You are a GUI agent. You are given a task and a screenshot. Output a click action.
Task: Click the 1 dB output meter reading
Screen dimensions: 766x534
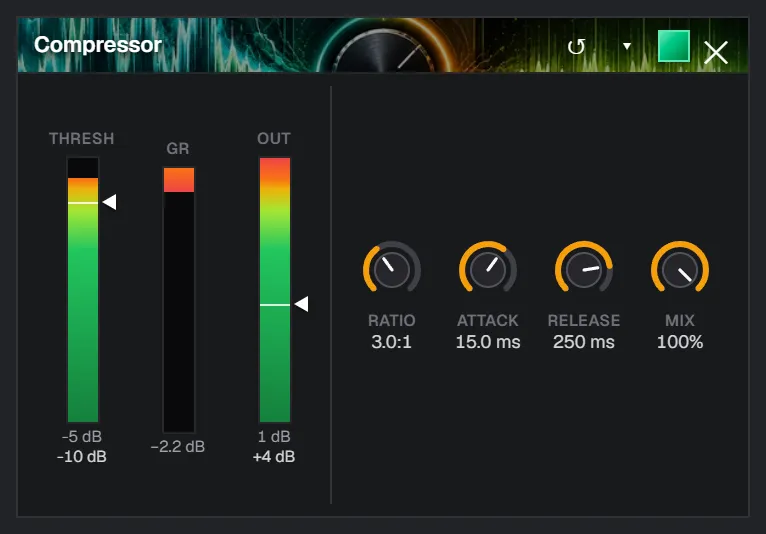274,436
